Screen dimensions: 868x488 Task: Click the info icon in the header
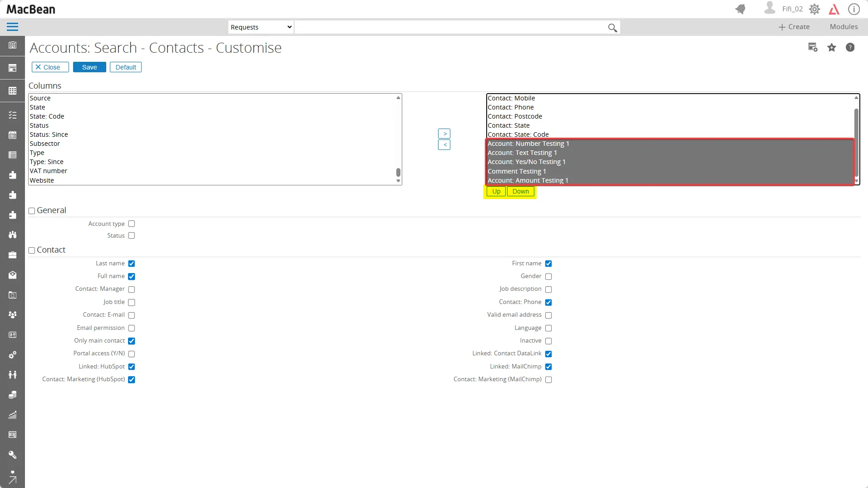click(x=853, y=9)
